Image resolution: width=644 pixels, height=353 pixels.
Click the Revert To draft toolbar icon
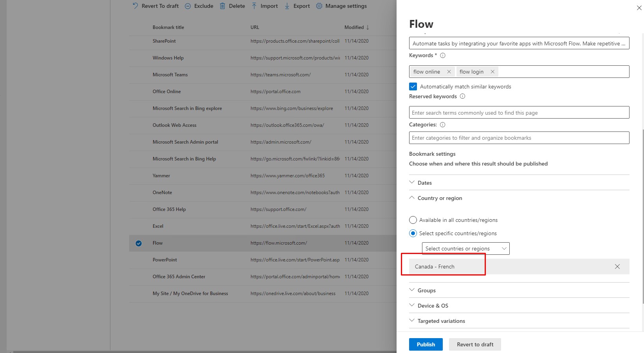[x=135, y=6]
